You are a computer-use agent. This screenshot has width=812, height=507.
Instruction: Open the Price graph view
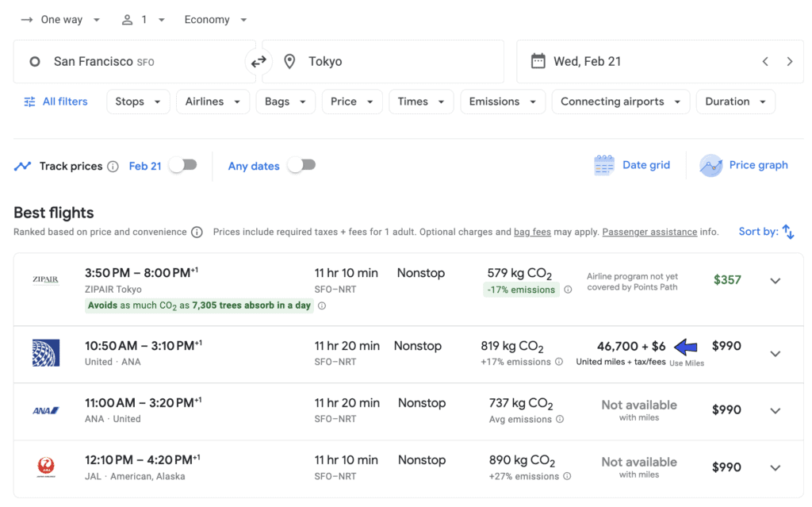[744, 165]
